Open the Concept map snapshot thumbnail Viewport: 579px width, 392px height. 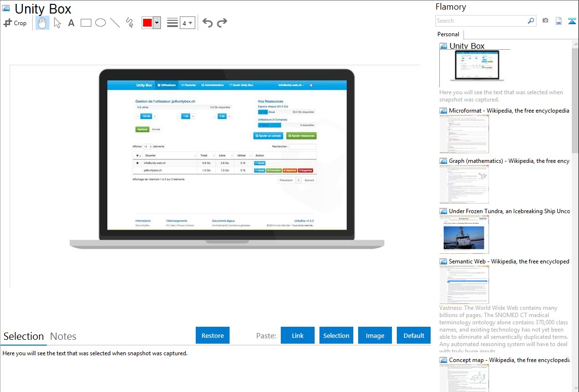point(464,378)
